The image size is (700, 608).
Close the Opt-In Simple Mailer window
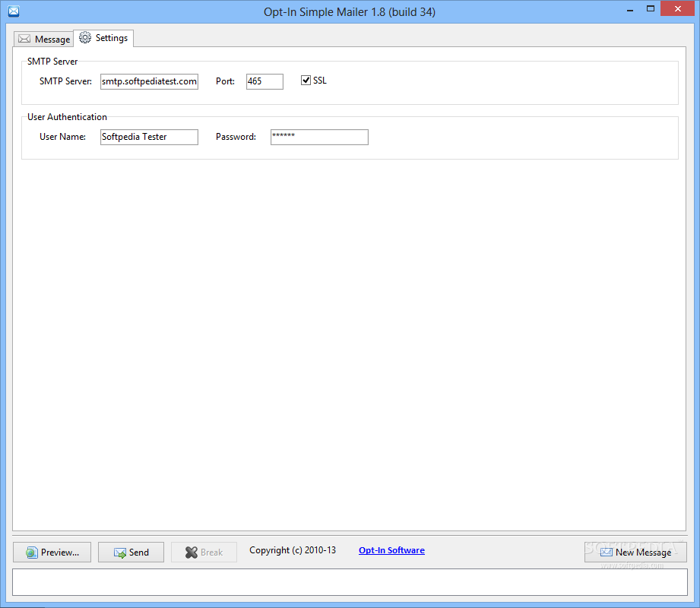(x=678, y=9)
